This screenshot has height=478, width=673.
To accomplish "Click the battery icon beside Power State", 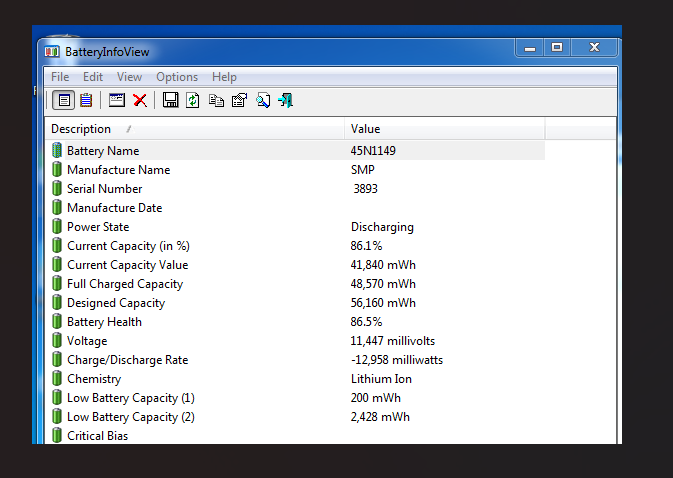I will [57, 227].
